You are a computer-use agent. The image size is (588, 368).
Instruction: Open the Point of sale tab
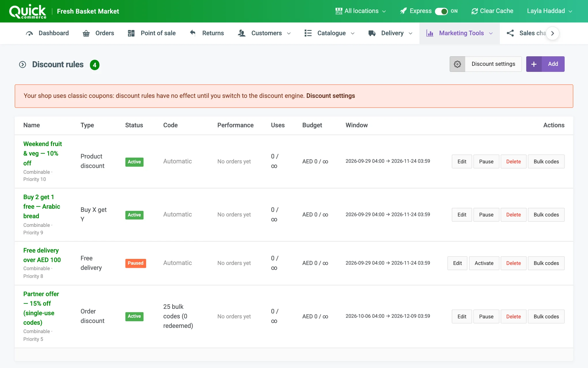tap(152, 33)
